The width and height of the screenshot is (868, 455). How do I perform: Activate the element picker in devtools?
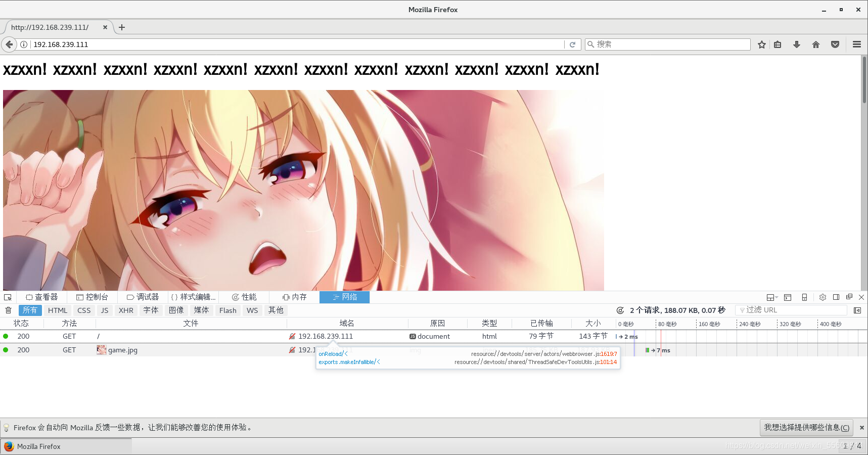[8, 297]
